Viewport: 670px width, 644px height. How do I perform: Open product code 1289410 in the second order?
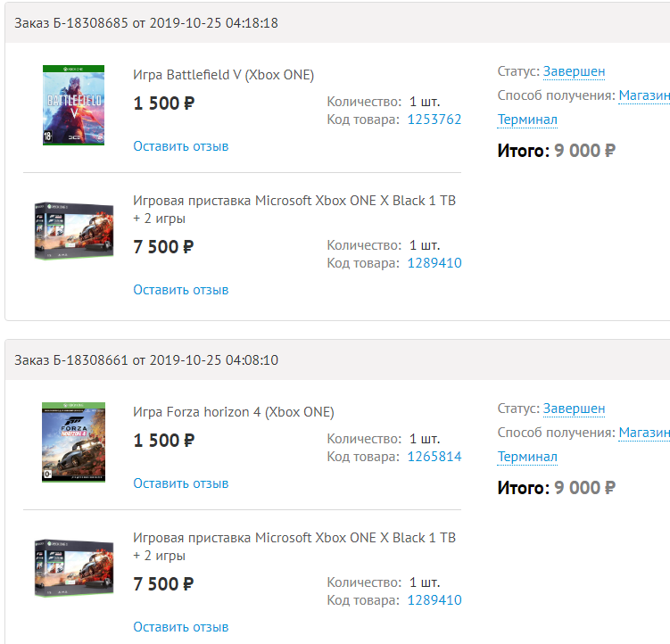[x=434, y=600]
